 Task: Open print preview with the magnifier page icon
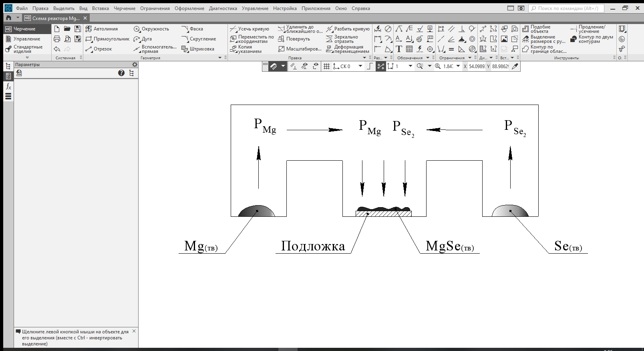pos(67,39)
